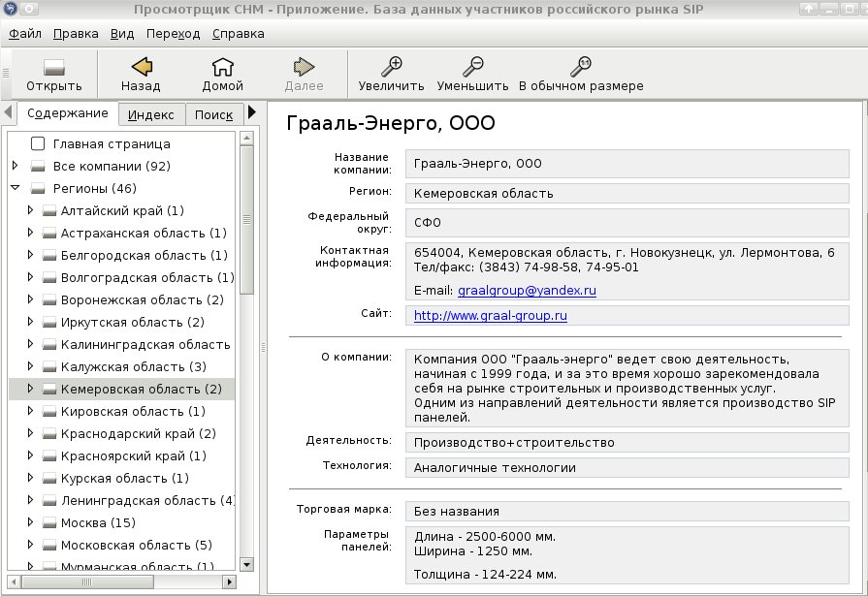
Task: Go back with the Назад arrow
Action: 142,67
